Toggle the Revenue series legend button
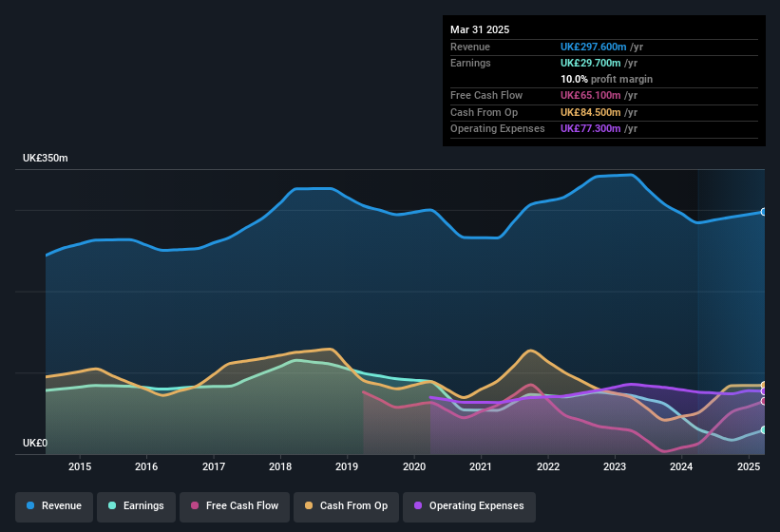 tap(54, 506)
